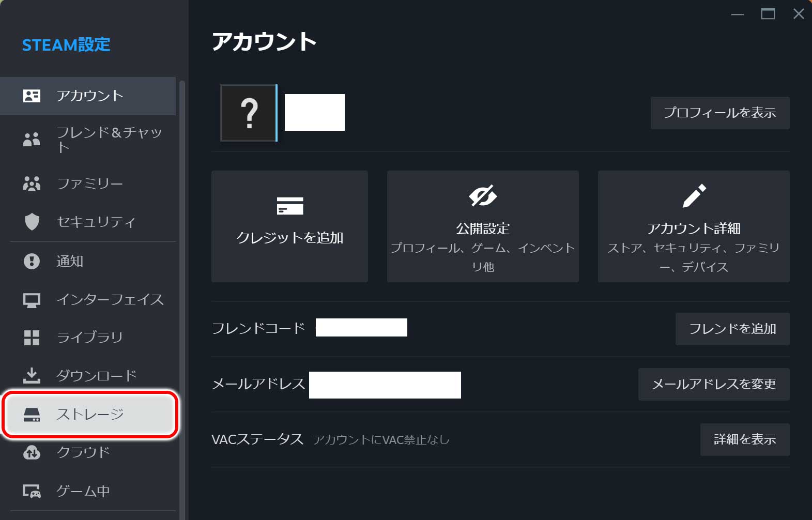
Task: Click the クレジットを追加 card
Action: [289, 226]
